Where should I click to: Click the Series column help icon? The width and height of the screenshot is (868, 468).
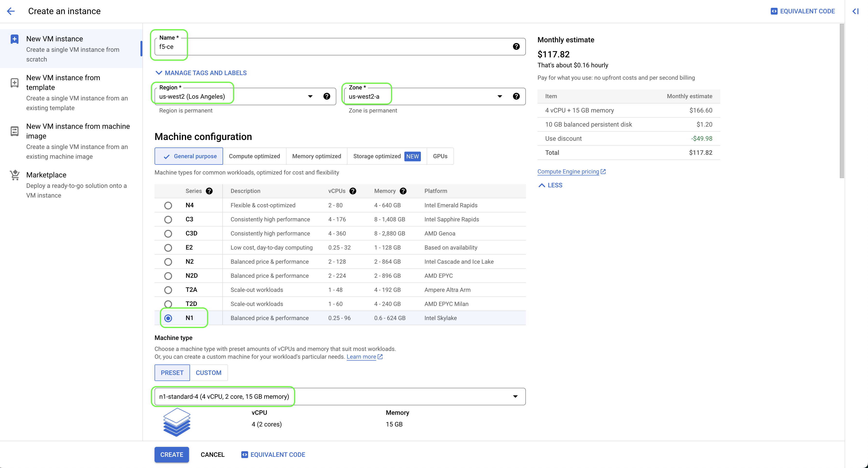(209, 191)
